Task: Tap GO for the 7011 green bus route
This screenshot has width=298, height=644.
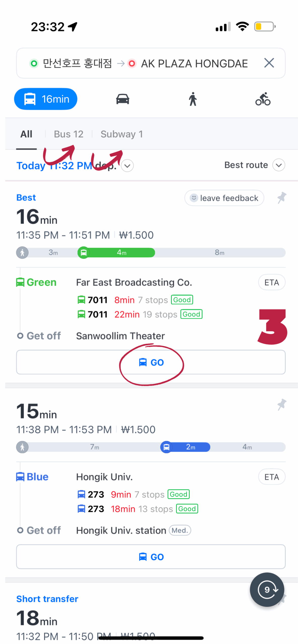Action: click(x=151, y=362)
